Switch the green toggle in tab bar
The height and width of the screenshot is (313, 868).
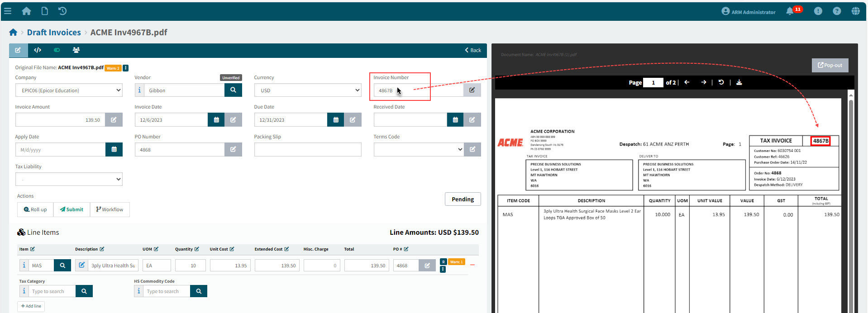pos(57,50)
